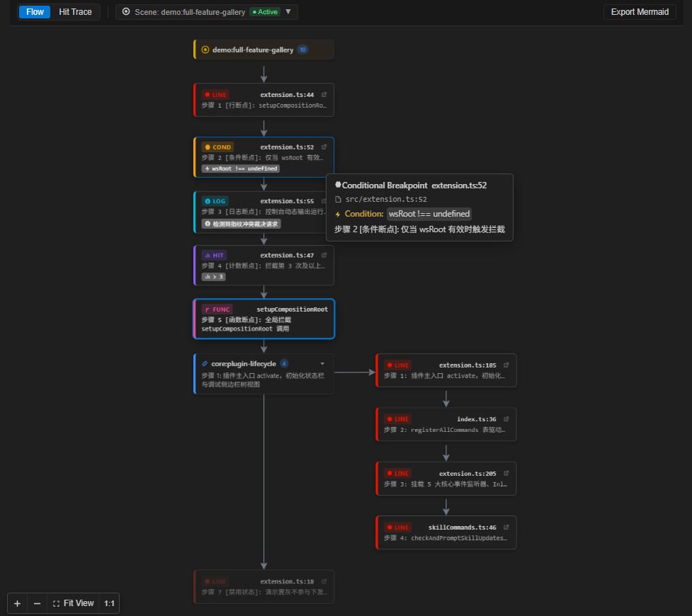The width and height of the screenshot is (692, 616).
Task: Open file link on skillCommands.ts:46 node
Action: (x=506, y=527)
